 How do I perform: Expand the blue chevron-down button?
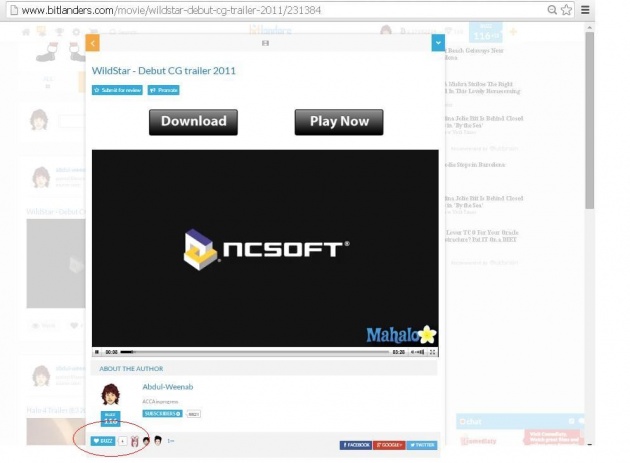[438, 43]
